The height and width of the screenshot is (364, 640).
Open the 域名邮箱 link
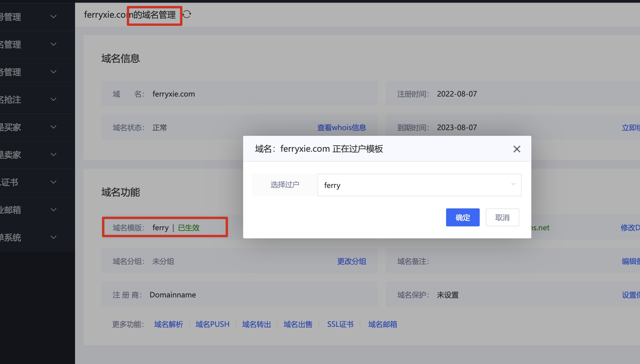click(382, 324)
